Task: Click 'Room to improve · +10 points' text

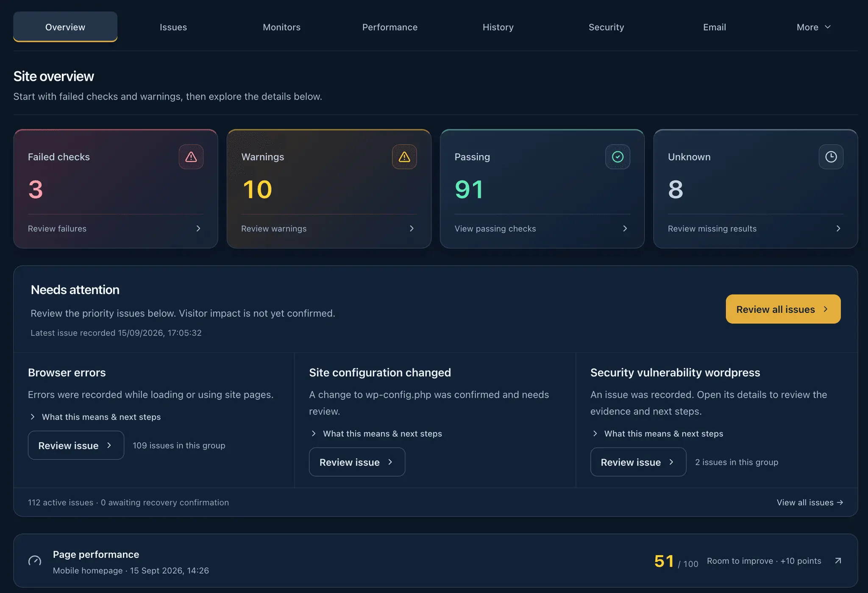Action: tap(764, 561)
